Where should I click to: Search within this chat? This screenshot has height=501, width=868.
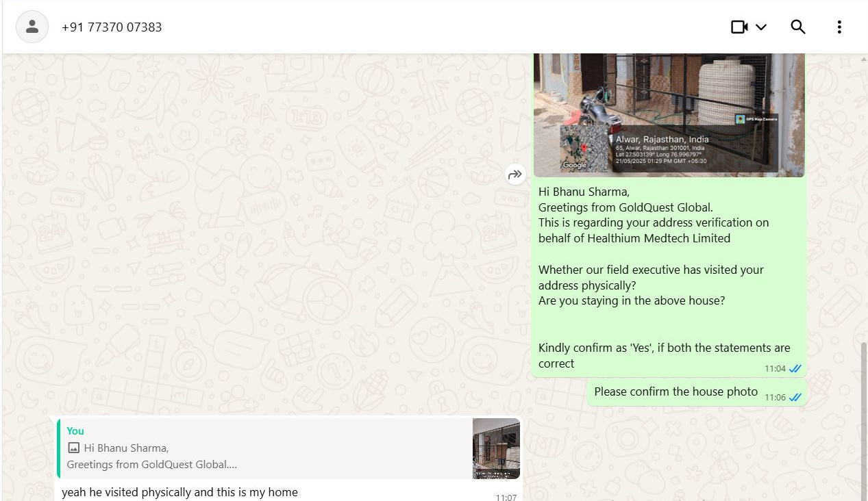pyautogui.click(x=797, y=27)
